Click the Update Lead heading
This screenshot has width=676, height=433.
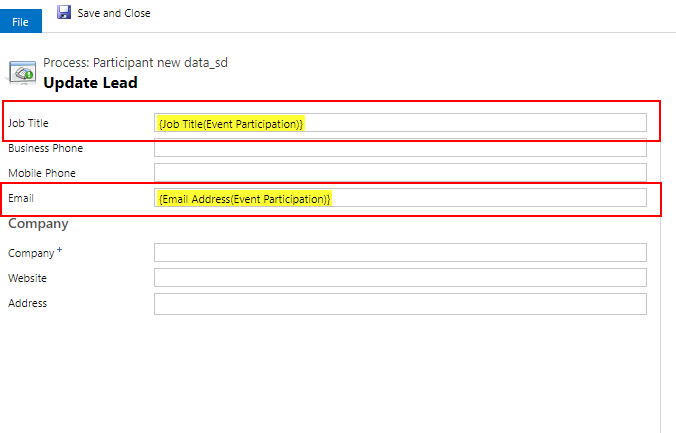pos(91,82)
